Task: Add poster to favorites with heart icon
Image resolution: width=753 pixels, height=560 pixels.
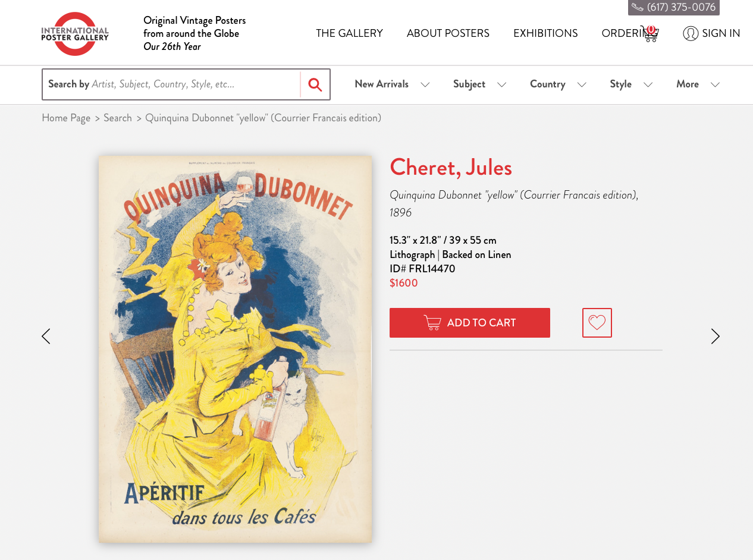Action: (x=597, y=323)
